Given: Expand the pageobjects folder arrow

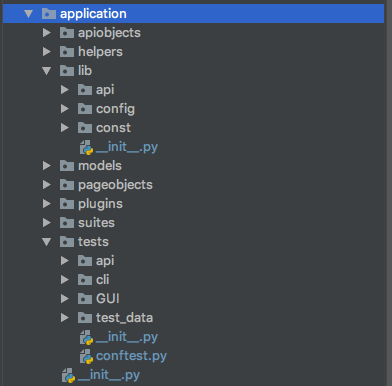Looking at the screenshot, I should coord(47,185).
